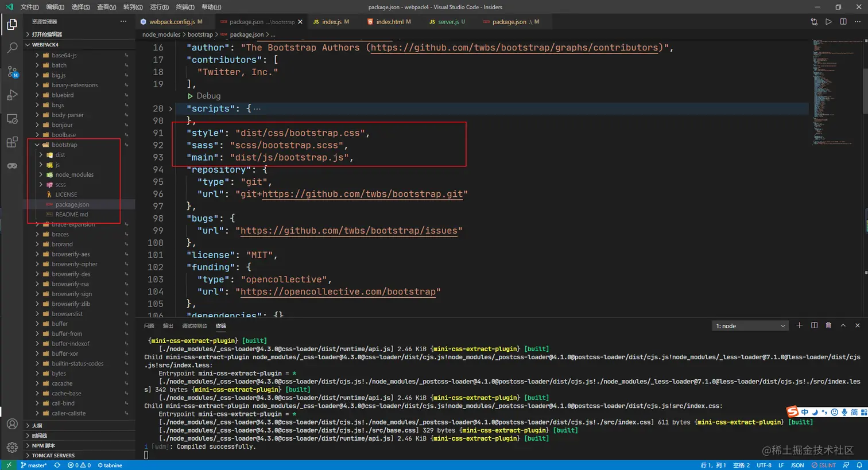This screenshot has height=470, width=868.
Task: Open changes compare icon in editor toolbar
Action: pos(814,22)
